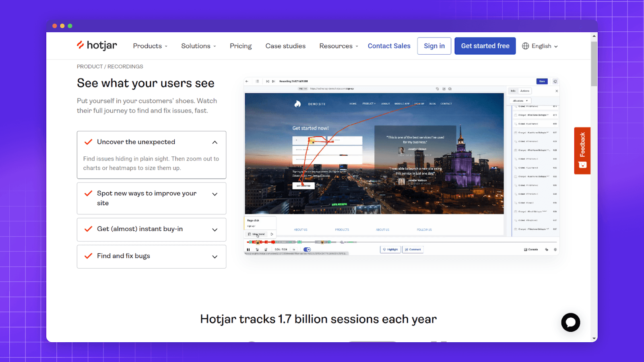Open the English language selector

(x=540, y=46)
